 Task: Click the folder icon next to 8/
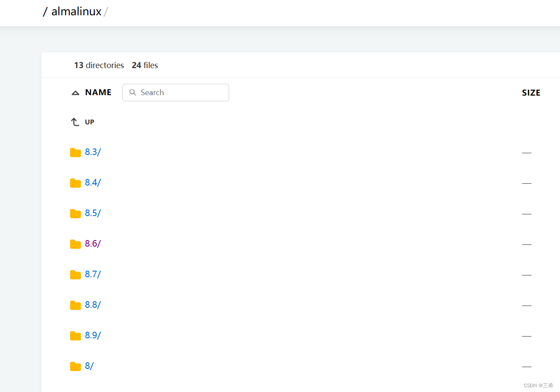coord(76,366)
